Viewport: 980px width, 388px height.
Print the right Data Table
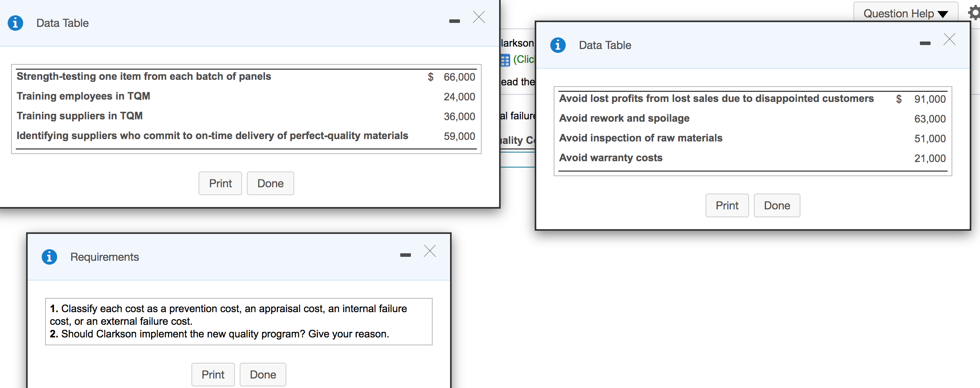727,205
